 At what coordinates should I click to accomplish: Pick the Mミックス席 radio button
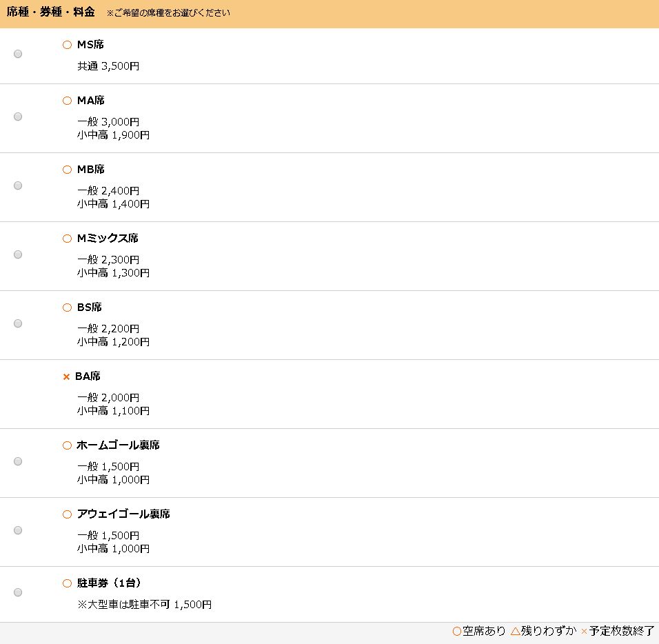[18, 254]
